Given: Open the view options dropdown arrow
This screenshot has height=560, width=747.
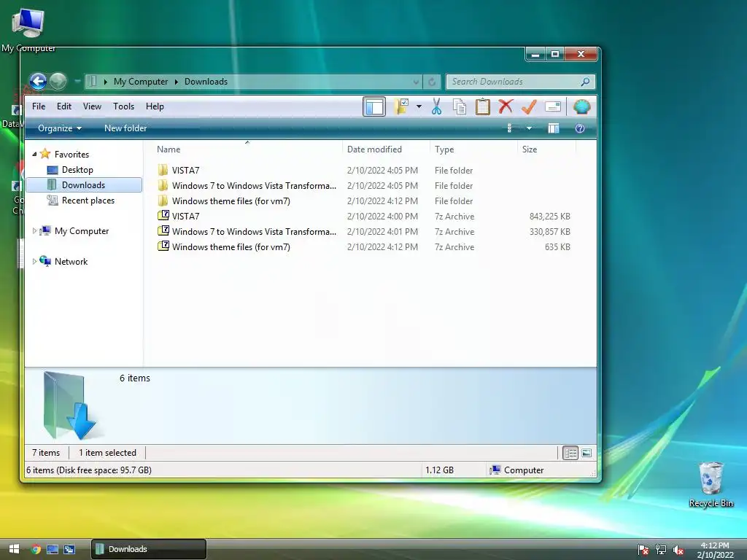Looking at the screenshot, I should coord(529,128).
